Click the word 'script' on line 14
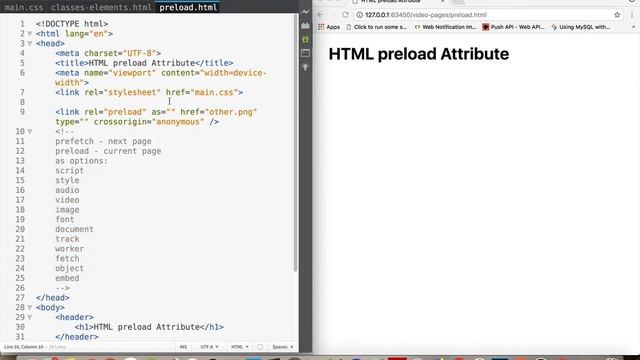 tap(69, 171)
